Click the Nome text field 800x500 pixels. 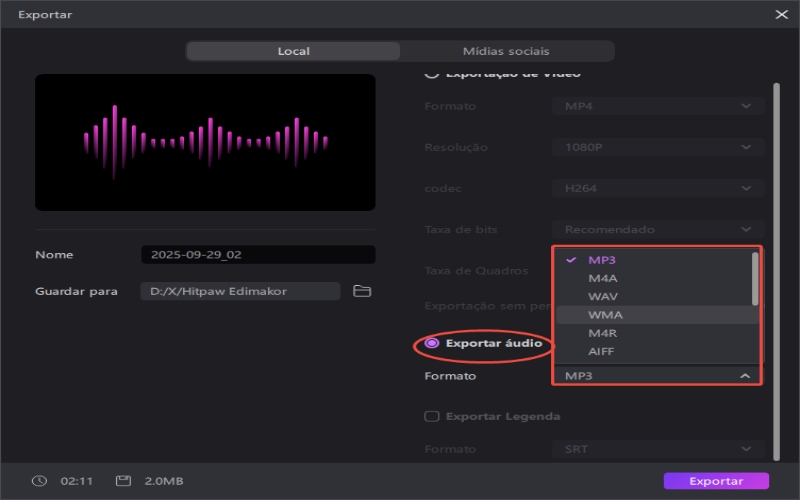point(258,255)
